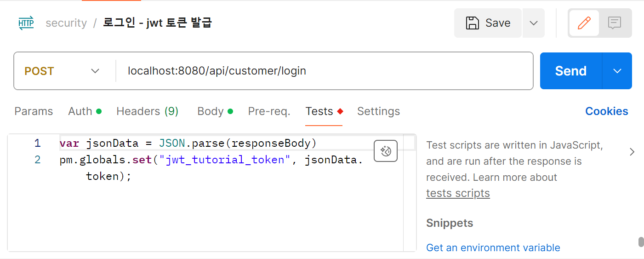
Task: Collapse the snippets side panel chevron
Action: coord(632,152)
